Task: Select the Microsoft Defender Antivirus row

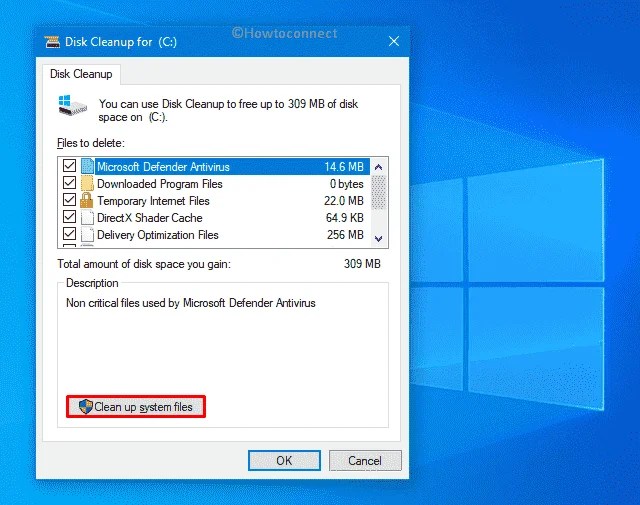Action: pos(214,167)
